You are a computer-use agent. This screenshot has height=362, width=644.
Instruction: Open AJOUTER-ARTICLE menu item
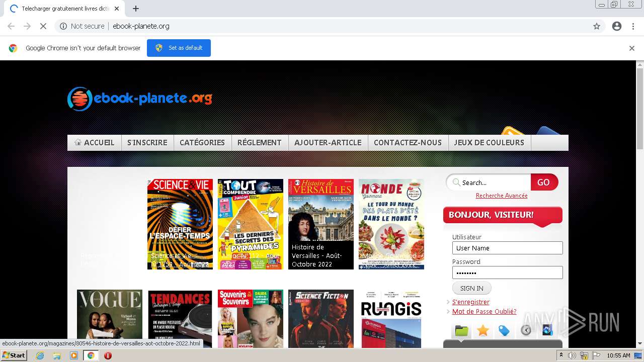(x=328, y=143)
